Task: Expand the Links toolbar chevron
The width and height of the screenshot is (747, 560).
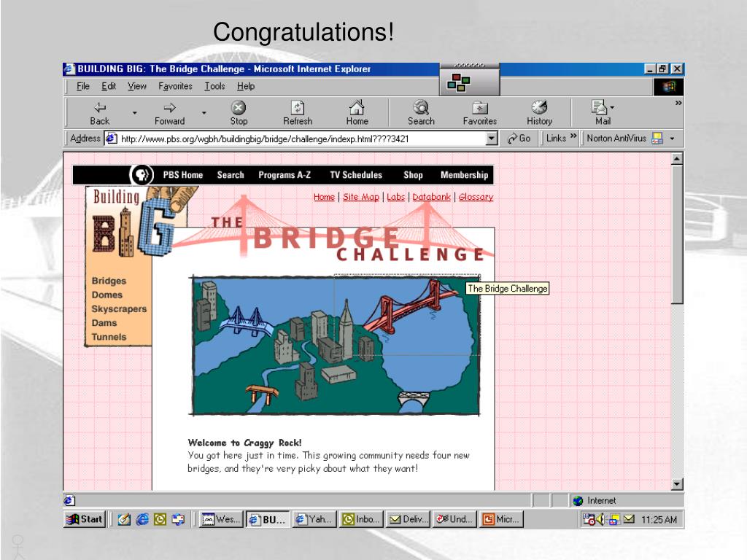Action: 573,136
